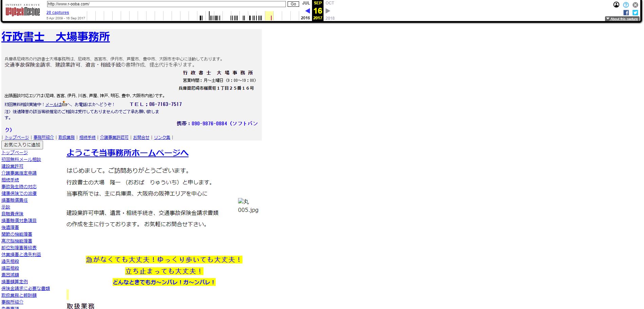Go to previous capture with blue arrow
The width and height of the screenshot is (644, 309).
coord(307,11)
